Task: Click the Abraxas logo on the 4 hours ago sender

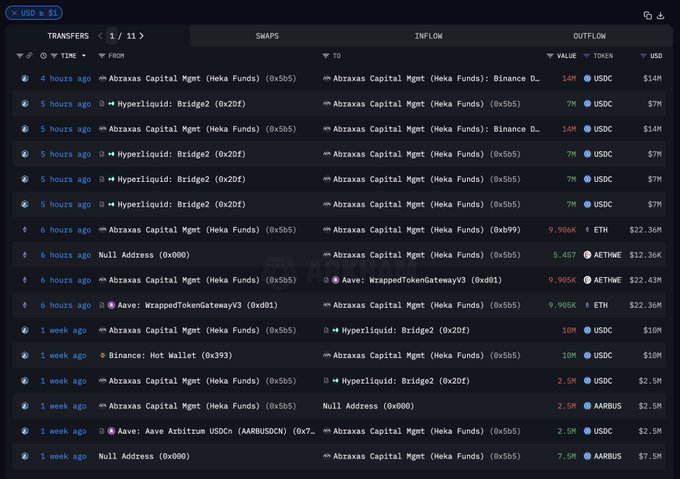Action: [103, 78]
